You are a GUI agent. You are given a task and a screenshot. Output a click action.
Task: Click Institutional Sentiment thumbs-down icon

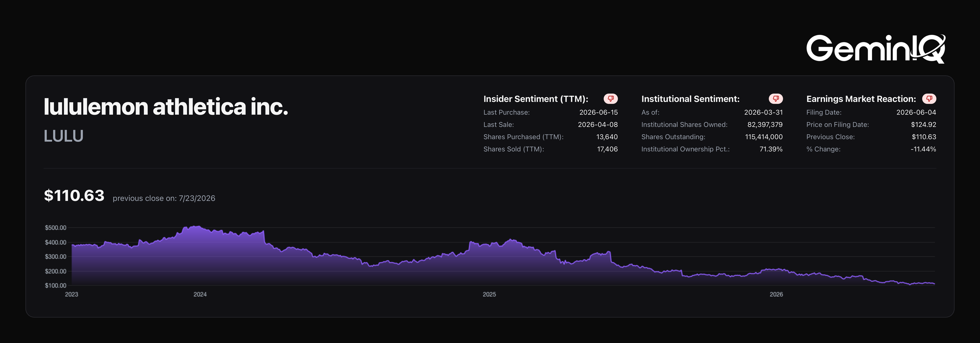pyautogui.click(x=776, y=99)
